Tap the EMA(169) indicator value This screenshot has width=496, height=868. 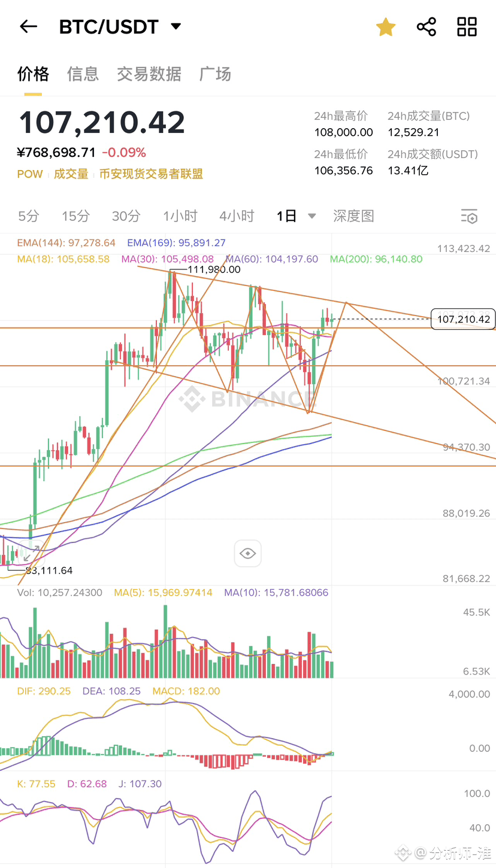click(176, 242)
